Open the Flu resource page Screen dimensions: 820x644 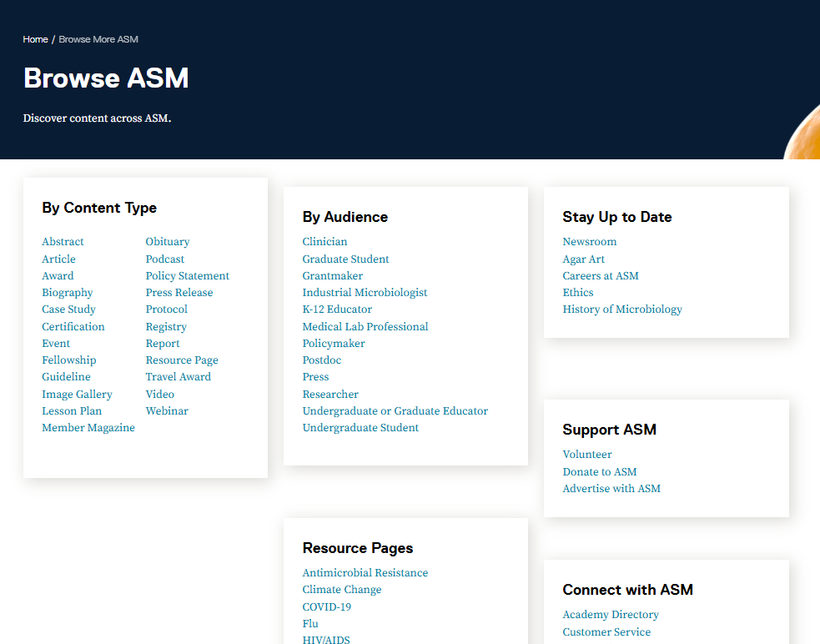(x=310, y=624)
